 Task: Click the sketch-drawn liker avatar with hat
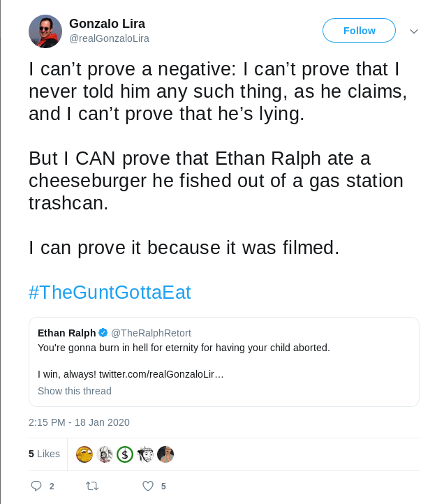[145, 454]
